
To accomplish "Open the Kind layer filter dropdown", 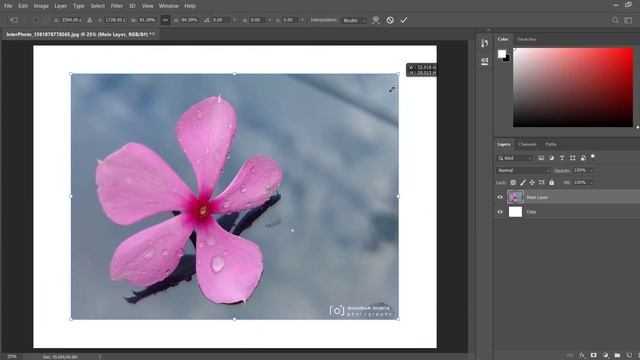I will [515, 158].
